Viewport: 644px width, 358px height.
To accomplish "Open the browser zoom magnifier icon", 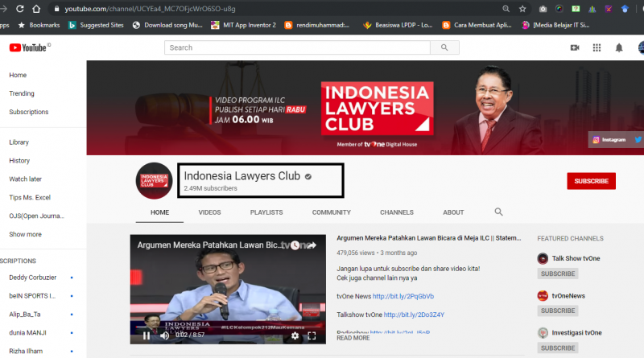I will [x=506, y=9].
